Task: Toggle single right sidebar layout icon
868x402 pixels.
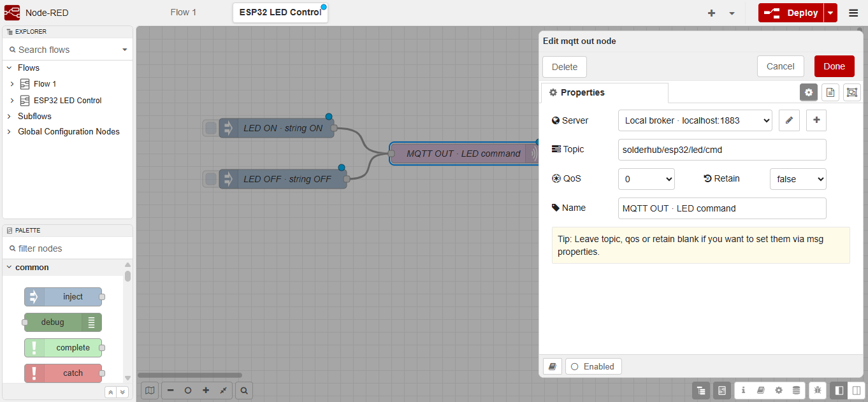Action: click(x=839, y=390)
